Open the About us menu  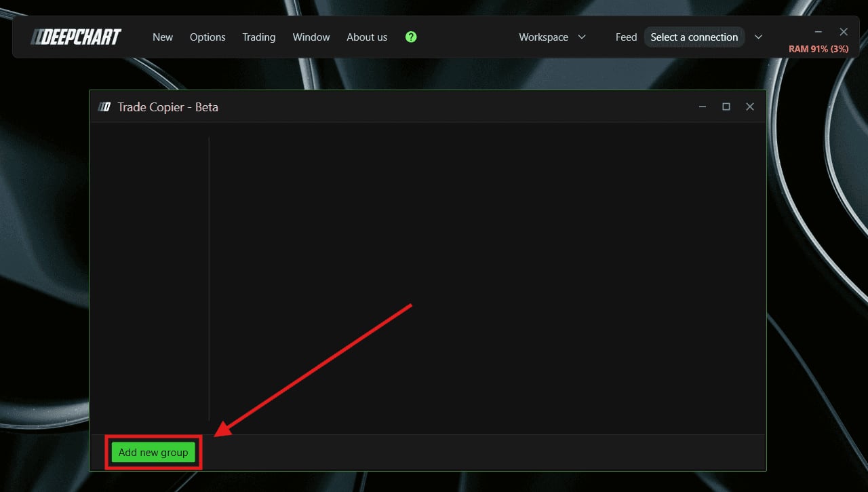click(367, 37)
